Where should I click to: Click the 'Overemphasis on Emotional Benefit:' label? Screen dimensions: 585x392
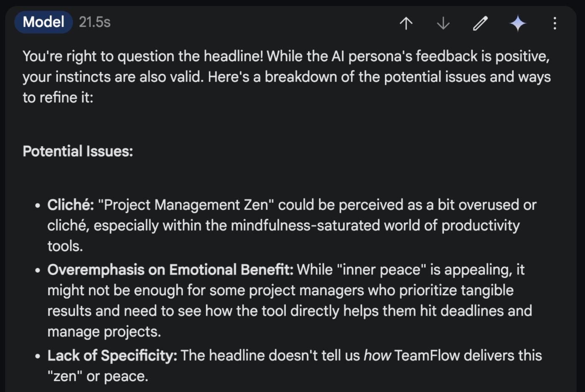click(x=170, y=270)
